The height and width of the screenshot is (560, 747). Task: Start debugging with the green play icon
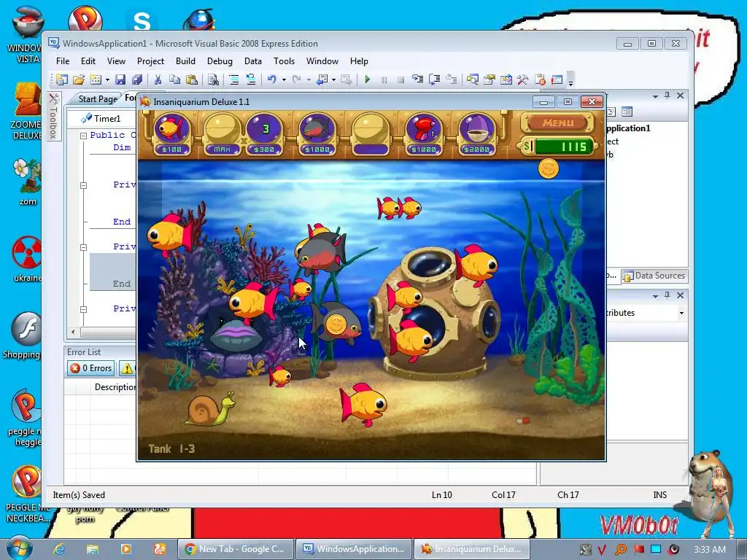[368, 79]
